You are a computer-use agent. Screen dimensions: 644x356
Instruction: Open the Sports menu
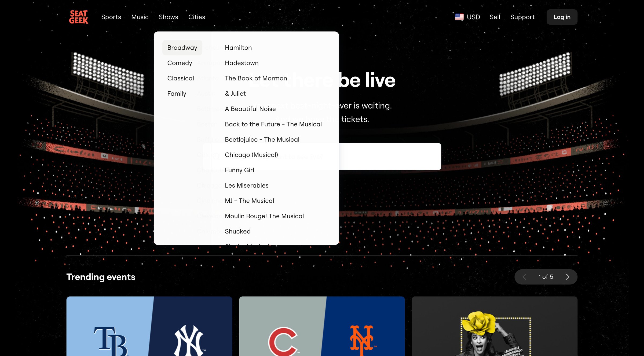111,17
